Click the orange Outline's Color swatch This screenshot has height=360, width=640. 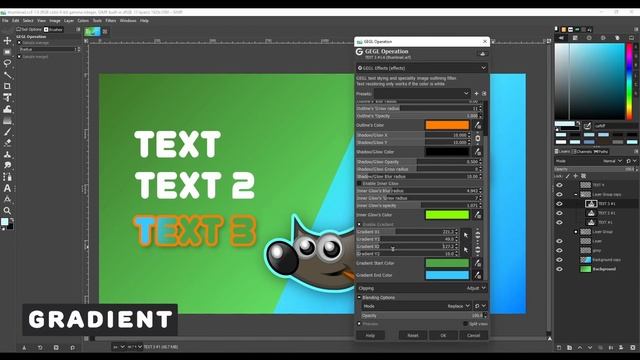click(447, 125)
